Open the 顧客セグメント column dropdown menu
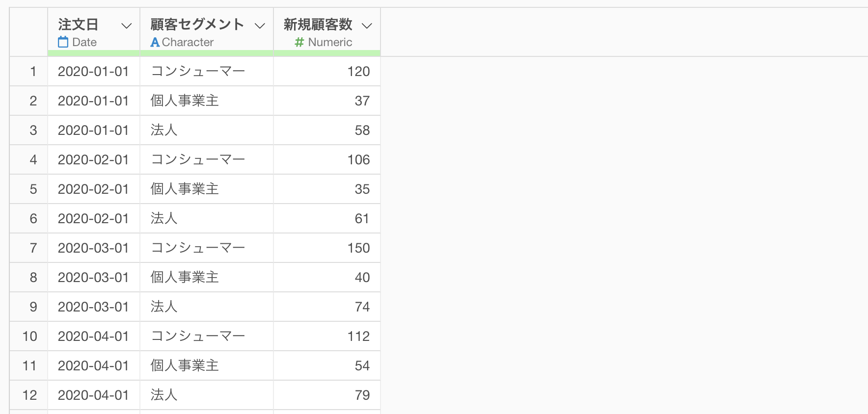The width and height of the screenshot is (868, 414). click(260, 26)
